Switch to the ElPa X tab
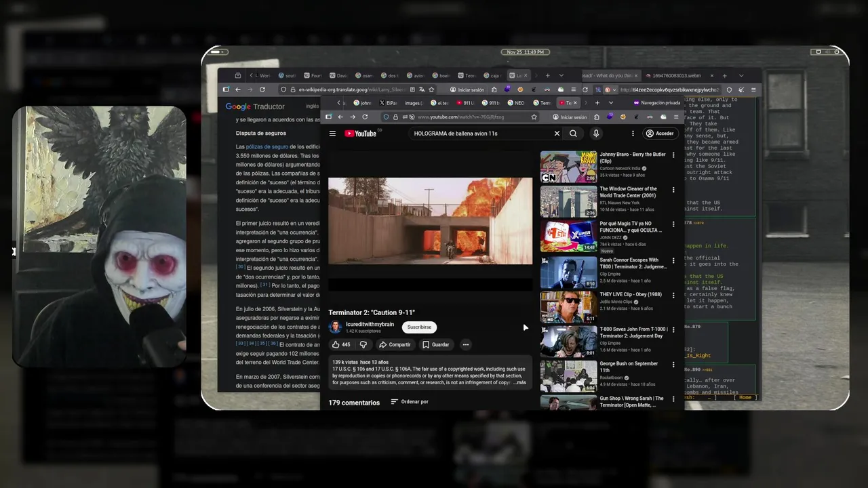Viewport: 868px width, 488px height. (x=389, y=103)
